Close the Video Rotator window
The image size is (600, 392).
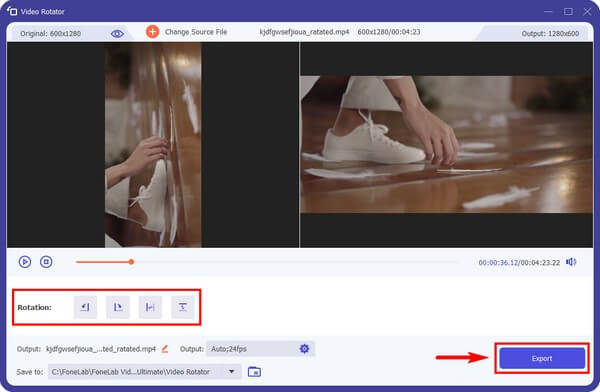click(x=587, y=11)
